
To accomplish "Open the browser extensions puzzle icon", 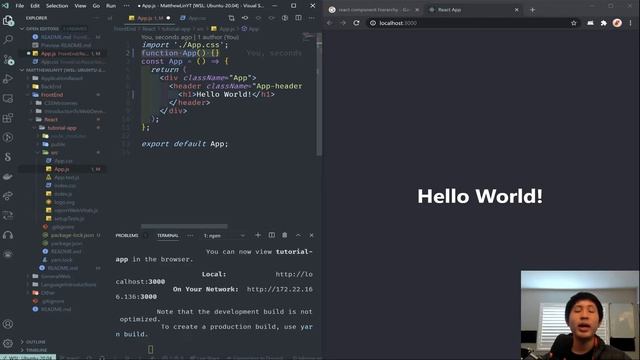I will 603,23.
